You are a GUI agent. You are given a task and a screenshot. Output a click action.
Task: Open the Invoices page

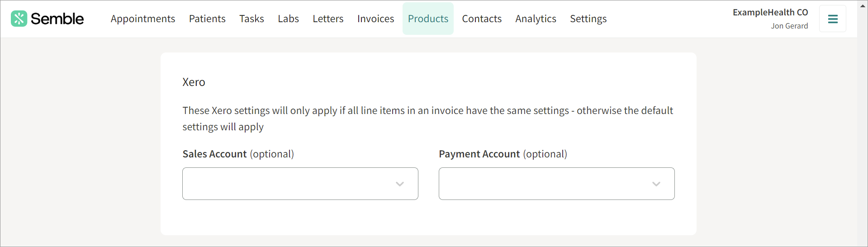376,19
